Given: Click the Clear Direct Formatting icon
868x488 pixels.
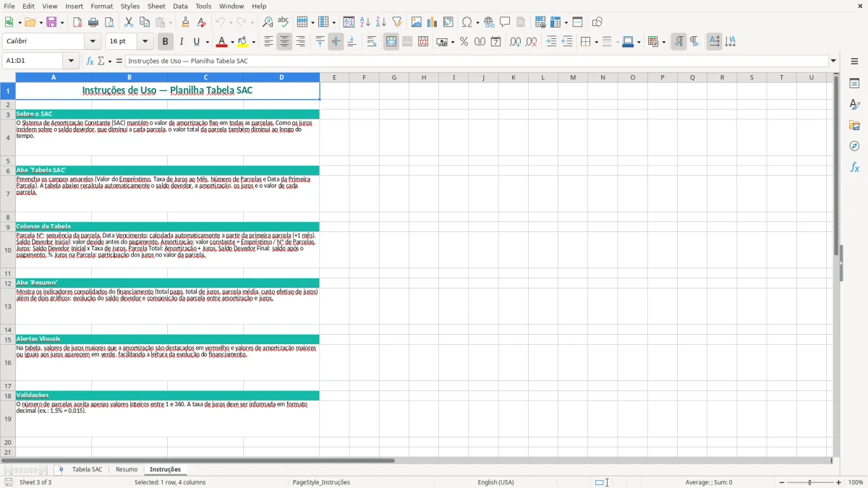Looking at the screenshot, I should [202, 22].
